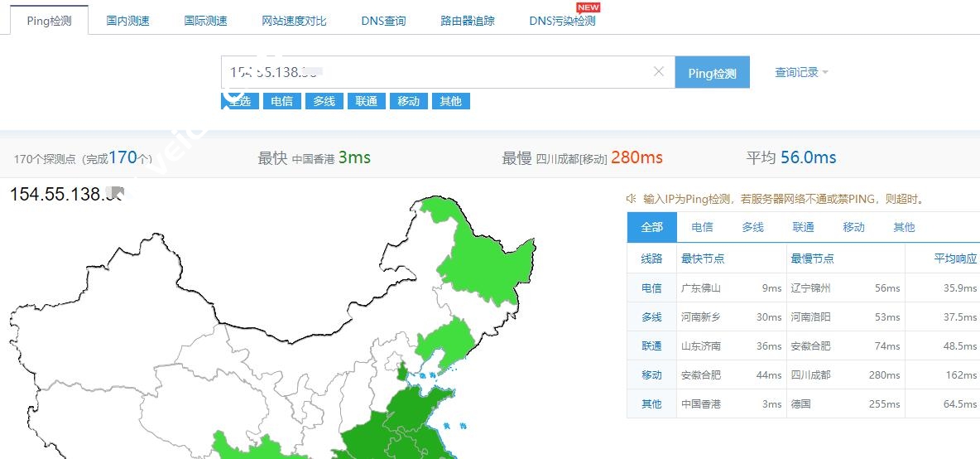Open the 路由器追踪 tab
The height and width of the screenshot is (459, 980).
468,21
